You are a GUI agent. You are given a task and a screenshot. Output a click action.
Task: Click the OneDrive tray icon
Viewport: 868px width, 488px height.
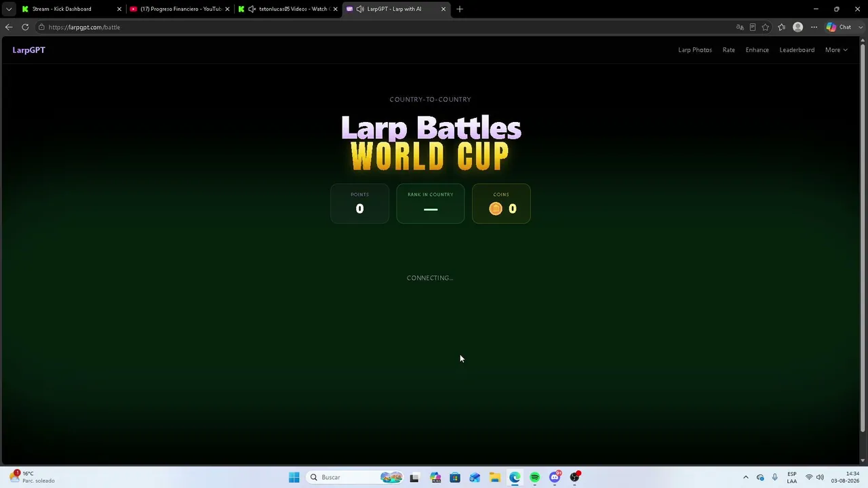[x=760, y=477]
